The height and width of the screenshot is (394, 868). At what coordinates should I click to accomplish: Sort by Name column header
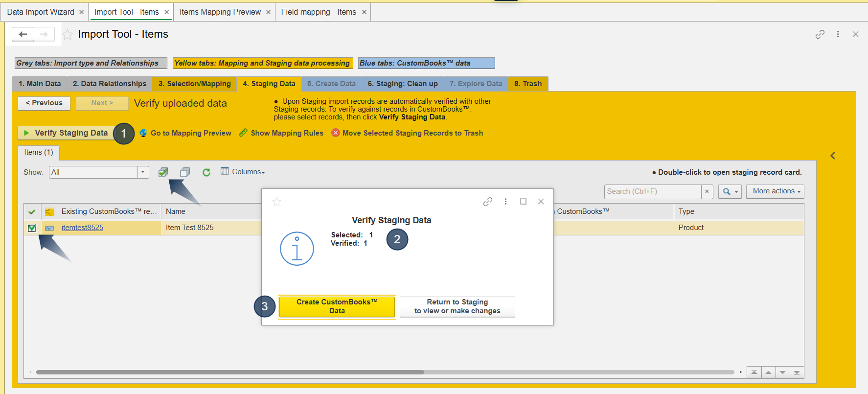pos(211,211)
